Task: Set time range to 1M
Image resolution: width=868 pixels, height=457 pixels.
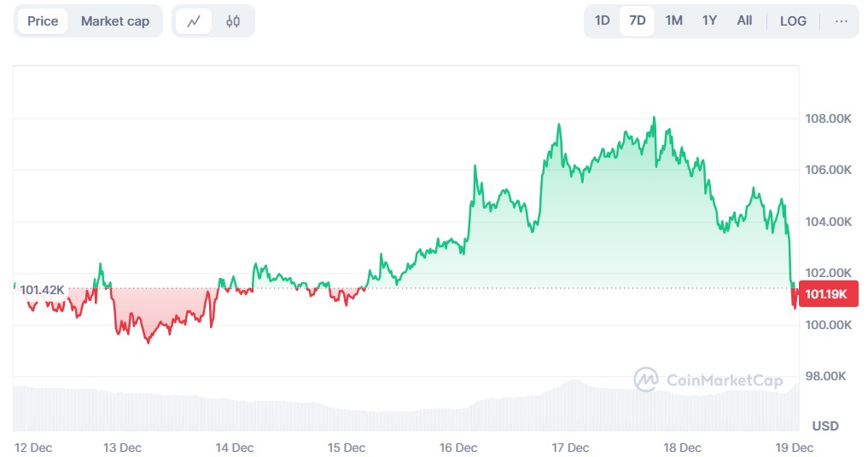Action: click(x=673, y=21)
